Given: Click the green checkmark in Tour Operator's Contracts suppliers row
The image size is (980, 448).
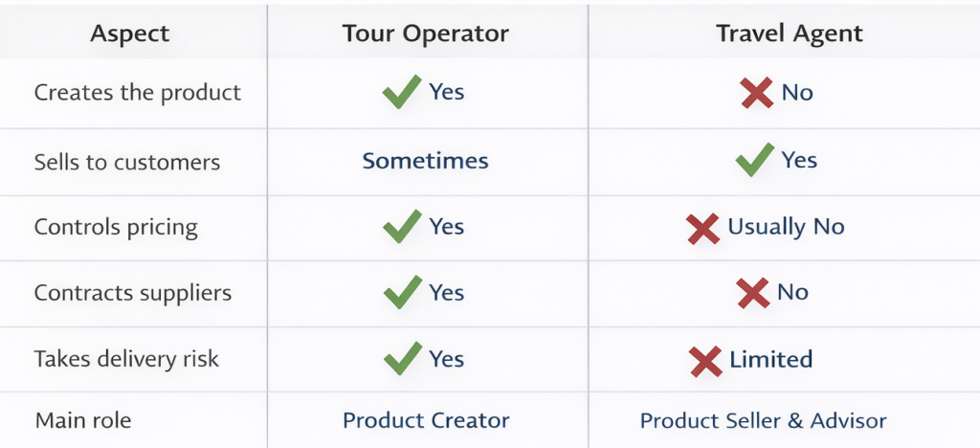Looking at the screenshot, I should [401, 293].
